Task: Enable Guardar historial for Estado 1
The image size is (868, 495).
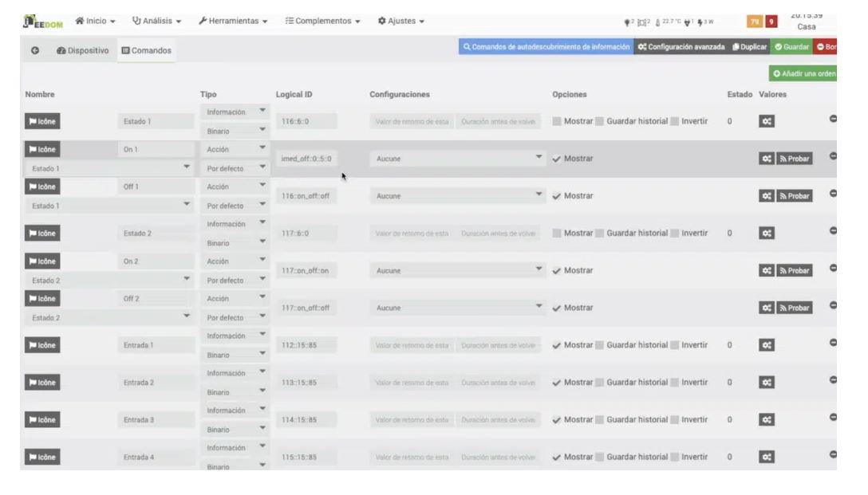Action: click(x=600, y=122)
